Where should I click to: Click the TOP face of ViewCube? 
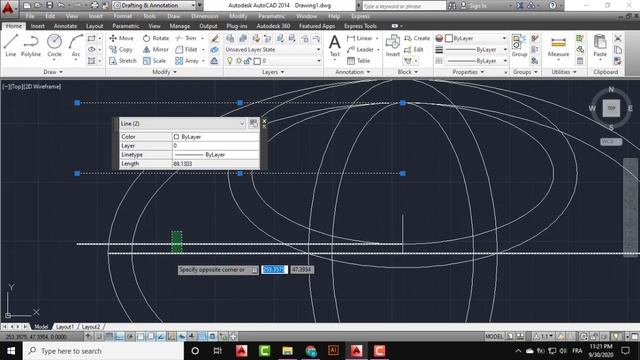coord(611,108)
